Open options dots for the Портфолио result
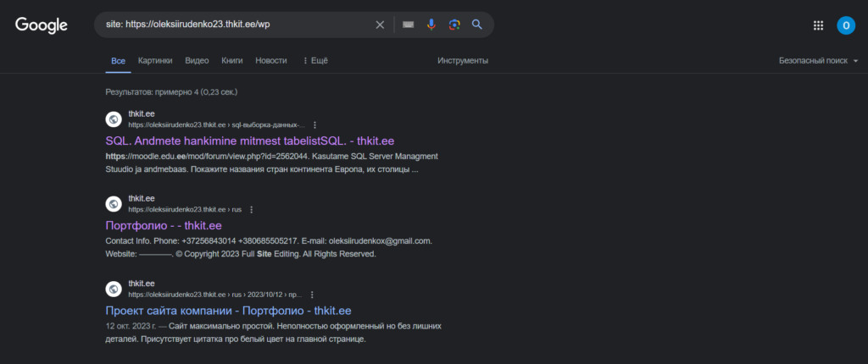This screenshot has width=868, height=364. [x=251, y=210]
